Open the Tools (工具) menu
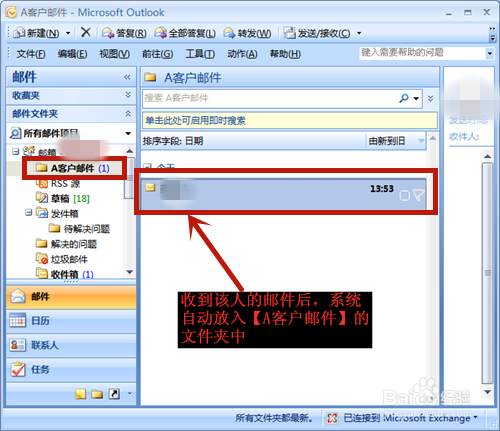Image resolution: width=500 pixels, height=431 pixels. [x=200, y=54]
